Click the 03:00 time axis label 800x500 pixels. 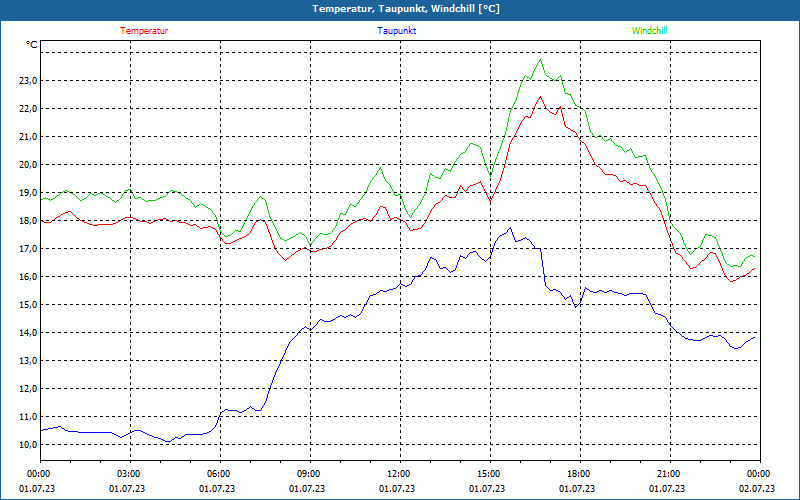point(128,474)
